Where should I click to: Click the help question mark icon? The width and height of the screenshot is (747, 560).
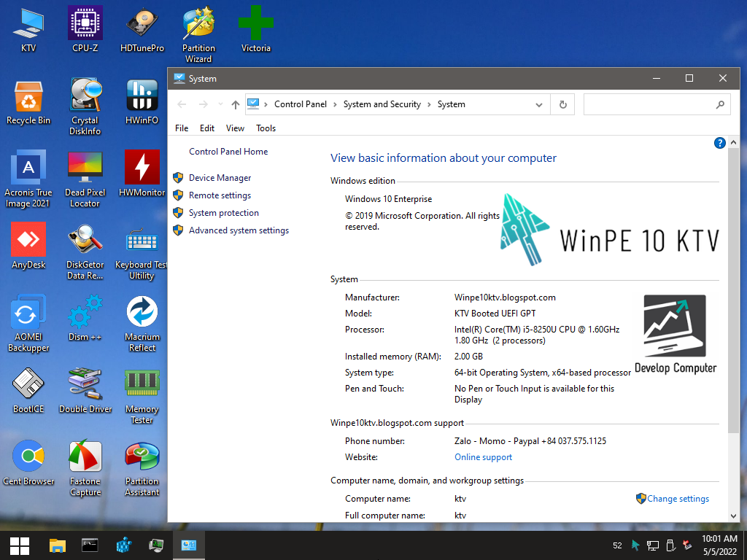coord(719,143)
